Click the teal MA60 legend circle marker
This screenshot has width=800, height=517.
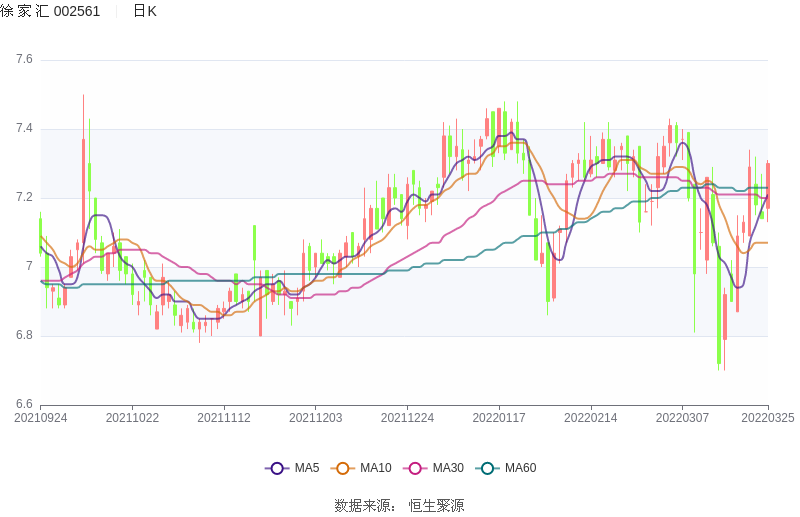[x=488, y=468]
